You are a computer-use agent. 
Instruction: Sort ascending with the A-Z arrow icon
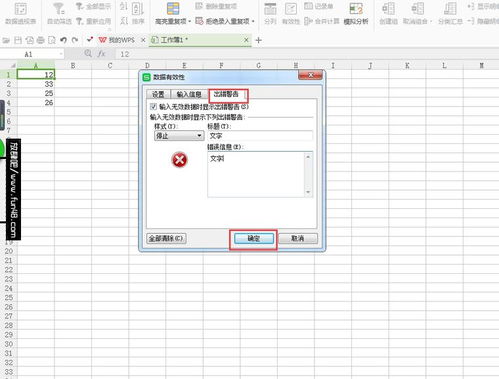[x=124, y=6]
